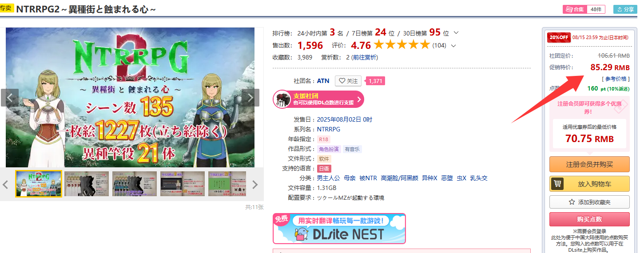The width and height of the screenshot is (644, 253).
Task: Open the ATN circle page link
Action: pos(323,81)
